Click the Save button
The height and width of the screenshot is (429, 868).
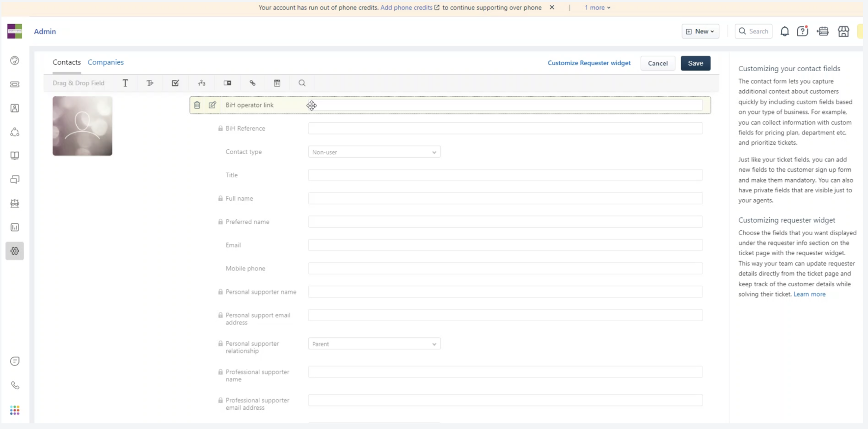695,63
